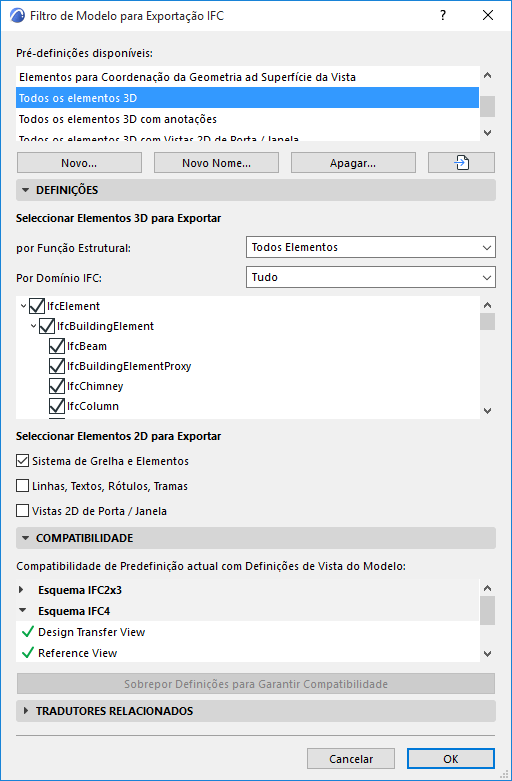Click the ARCHICAD logo in title bar
512x781 pixels.
pyautogui.click(x=17, y=16)
